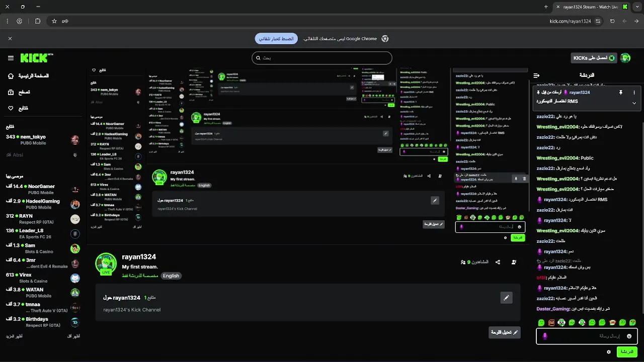Edit the About rayan1324 panel pencil
The width and height of the screenshot is (644, 362).
pyautogui.click(x=506, y=298)
